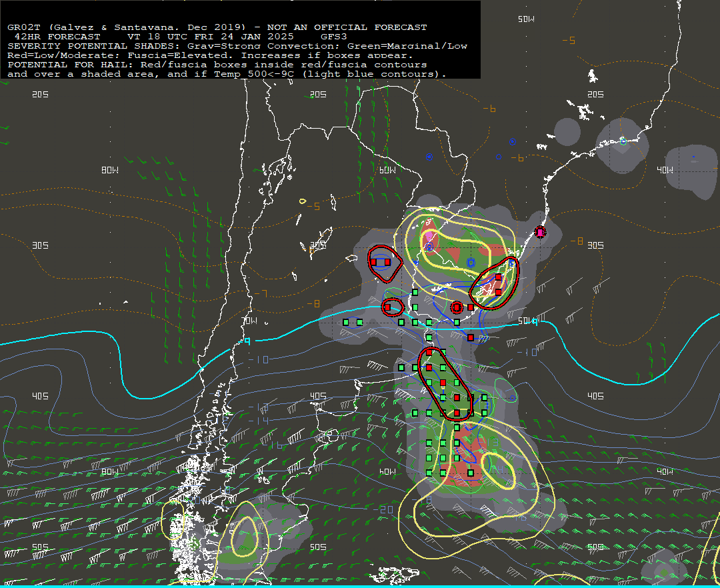Click the 'SEVERITY POTENTIAL SHADES' legend line
Viewport: 720px width, 588px height.
[237, 46]
